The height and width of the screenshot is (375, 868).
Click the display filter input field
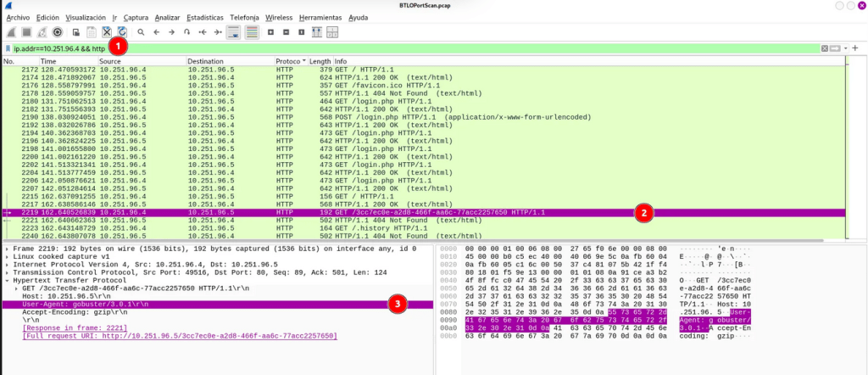point(424,49)
